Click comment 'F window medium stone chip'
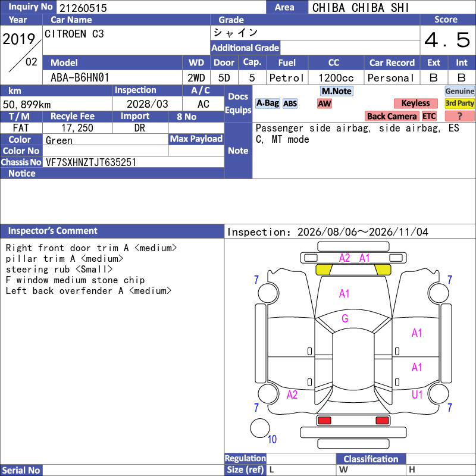476x476 pixels. [76, 280]
